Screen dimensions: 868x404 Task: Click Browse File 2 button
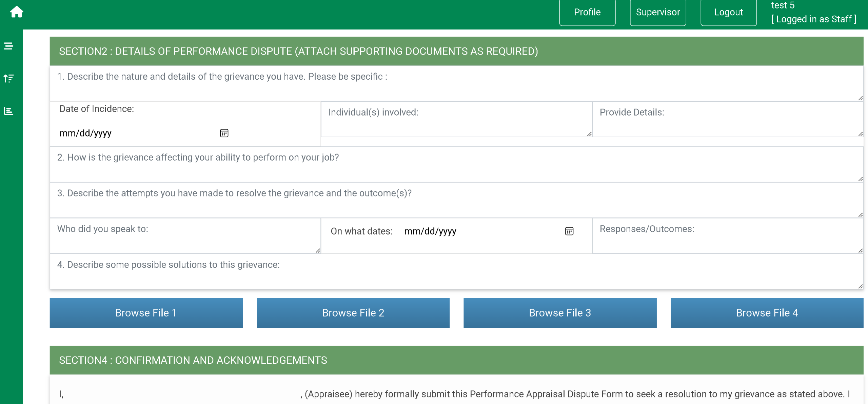tap(353, 313)
